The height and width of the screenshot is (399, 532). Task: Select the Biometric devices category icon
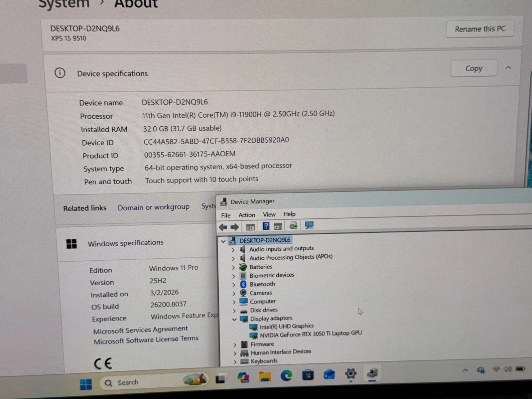243,276
